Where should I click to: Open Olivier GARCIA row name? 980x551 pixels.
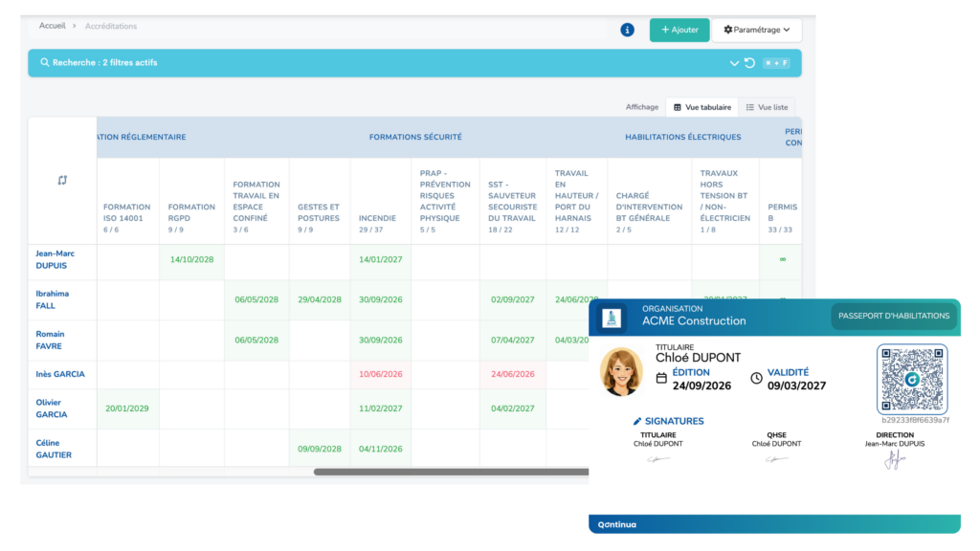coord(52,408)
